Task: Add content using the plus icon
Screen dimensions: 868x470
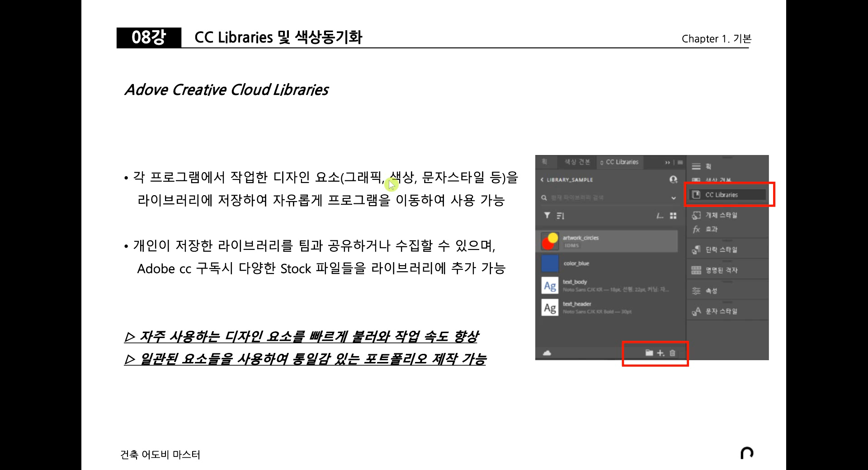Action: tap(660, 353)
